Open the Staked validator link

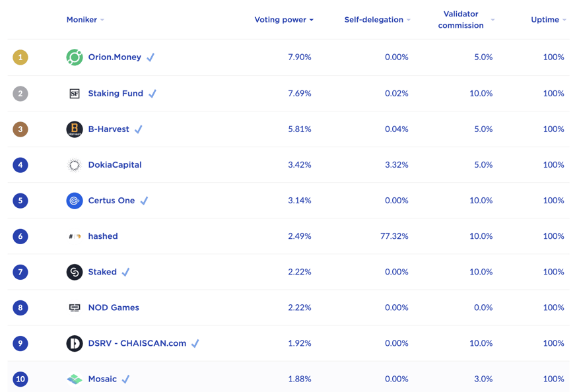(x=102, y=272)
